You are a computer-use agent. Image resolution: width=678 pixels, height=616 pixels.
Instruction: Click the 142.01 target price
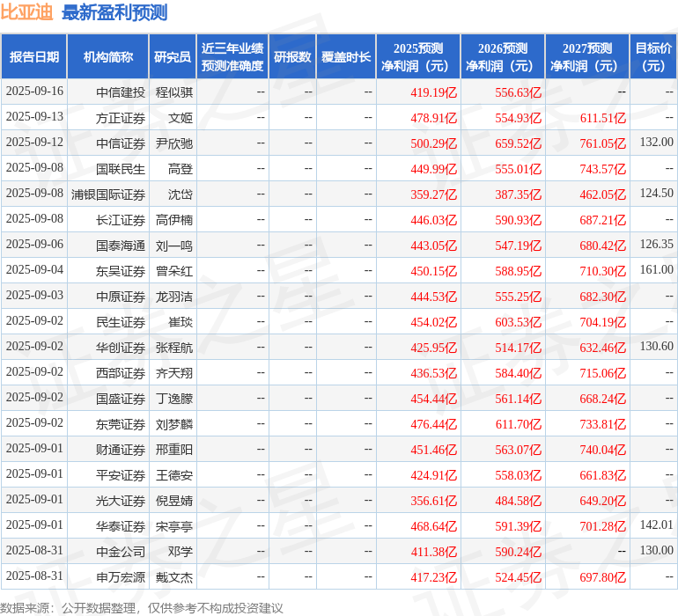[x=656, y=524]
